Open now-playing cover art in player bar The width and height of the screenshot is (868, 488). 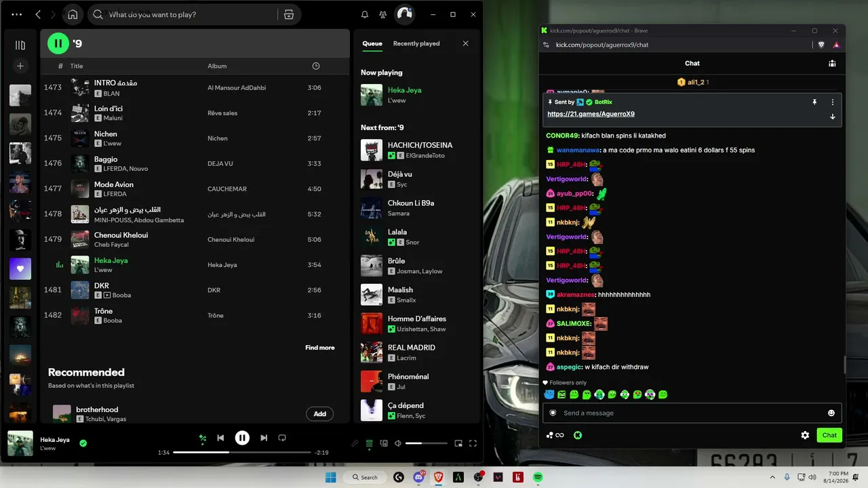click(20, 443)
